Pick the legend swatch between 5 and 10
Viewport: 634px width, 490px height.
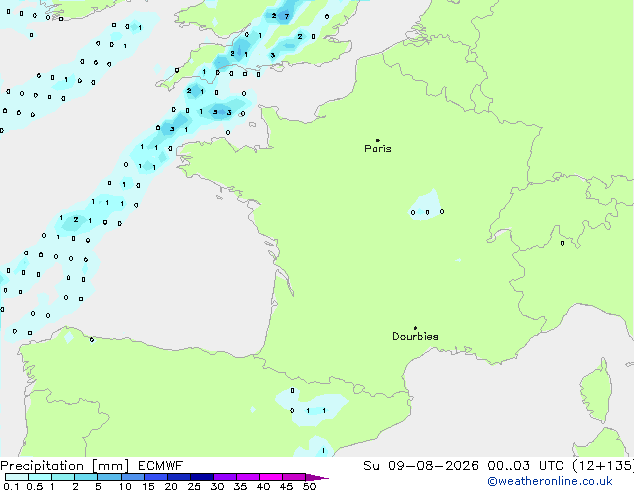pos(109,477)
